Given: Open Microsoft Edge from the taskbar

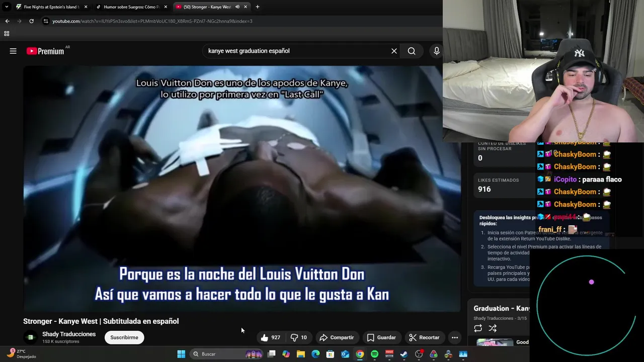Looking at the screenshot, I should point(315,354).
